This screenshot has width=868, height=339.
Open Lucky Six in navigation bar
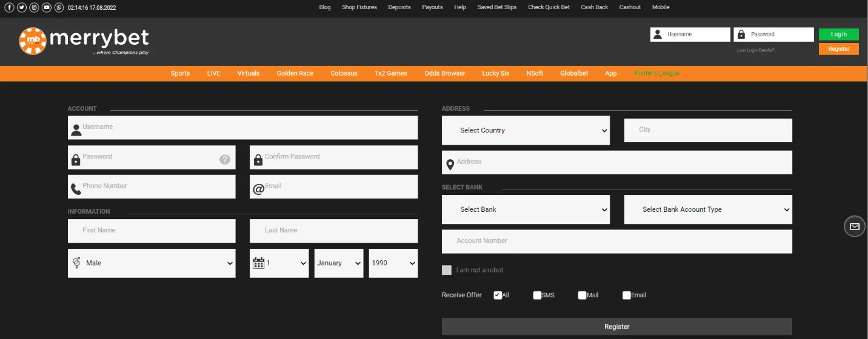495,73
